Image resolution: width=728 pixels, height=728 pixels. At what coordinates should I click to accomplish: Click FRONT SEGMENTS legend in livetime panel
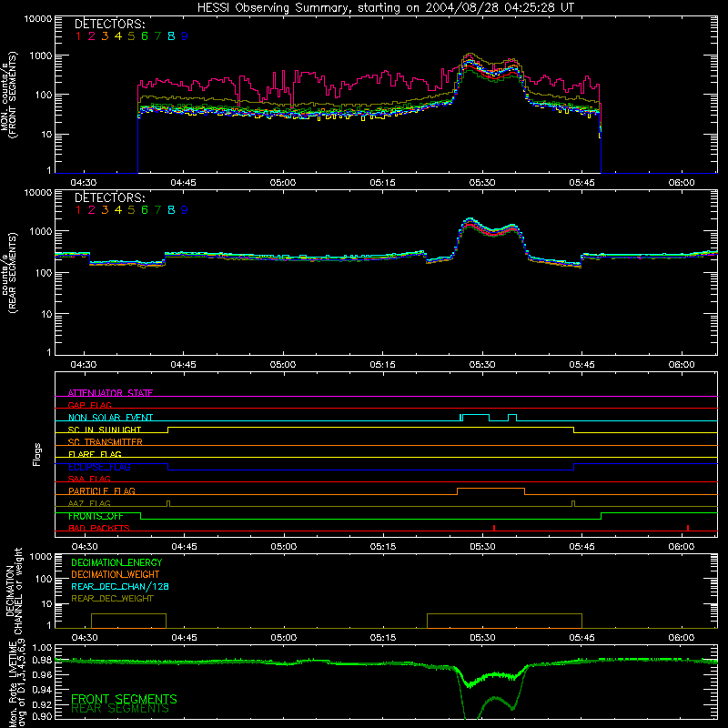pos(124,699)
